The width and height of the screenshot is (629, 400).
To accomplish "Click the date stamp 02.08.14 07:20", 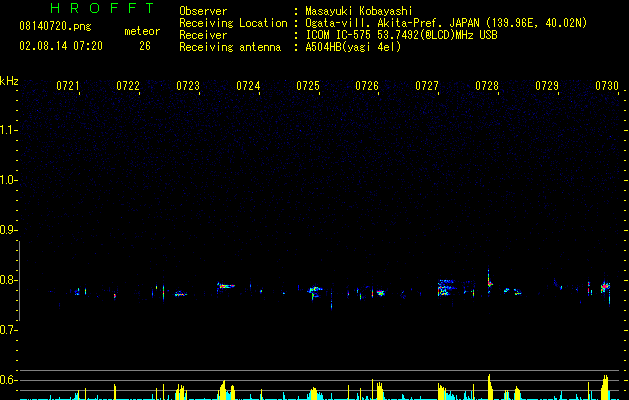I will pos(61,46).
